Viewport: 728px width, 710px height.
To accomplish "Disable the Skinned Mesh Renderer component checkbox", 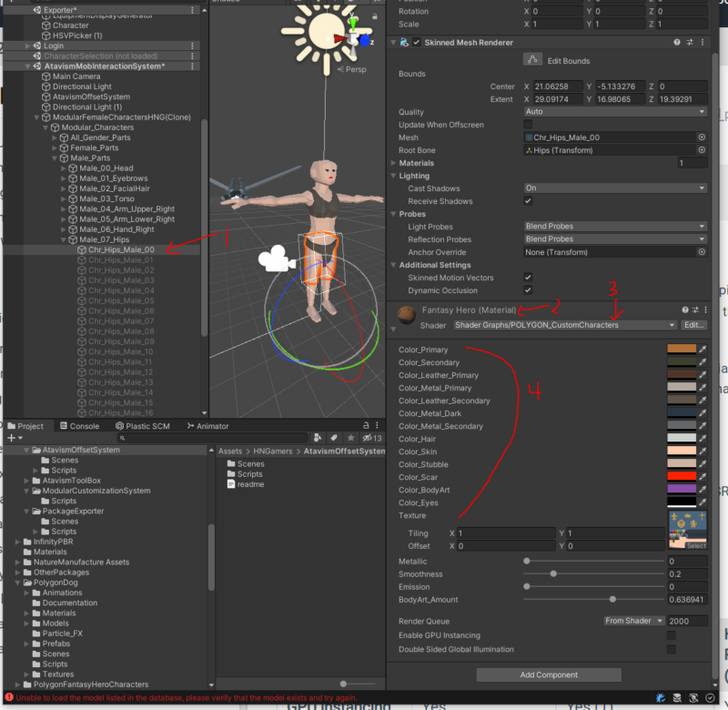I will pyautogui.click(x=415, y=42).
